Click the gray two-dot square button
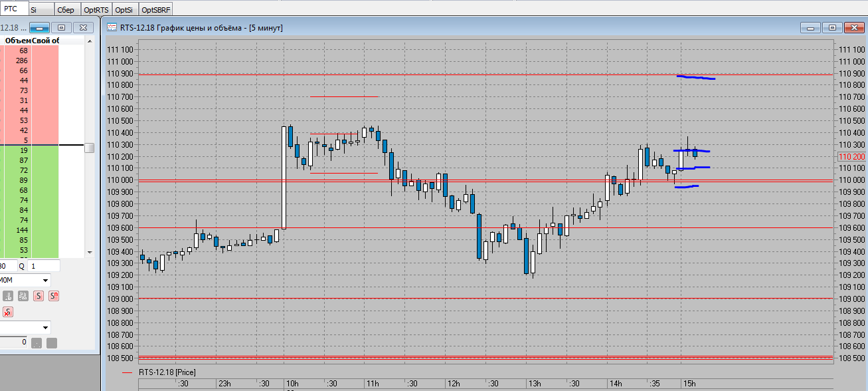The width and height of the screenshot is (868, 391). (37, 343)
